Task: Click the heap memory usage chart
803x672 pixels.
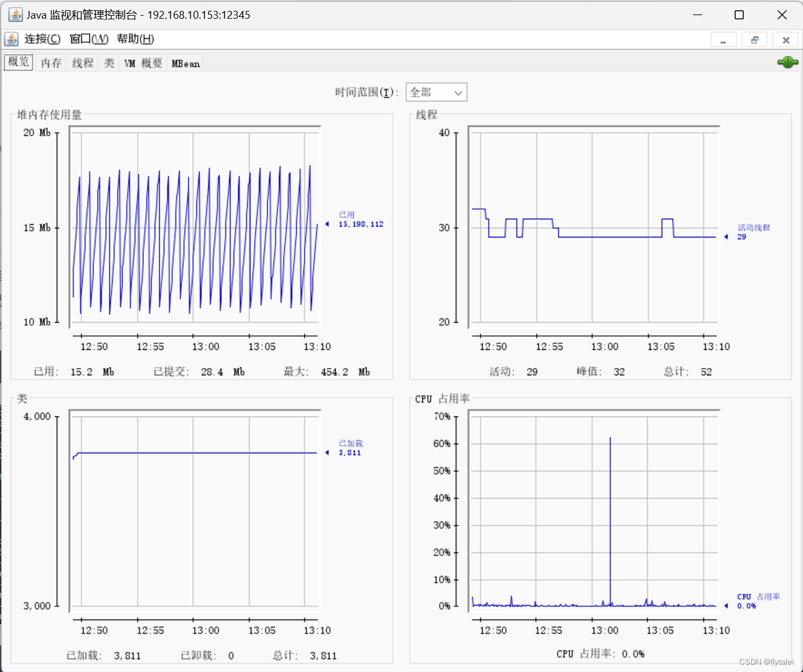Action: (x=195, y=227)
